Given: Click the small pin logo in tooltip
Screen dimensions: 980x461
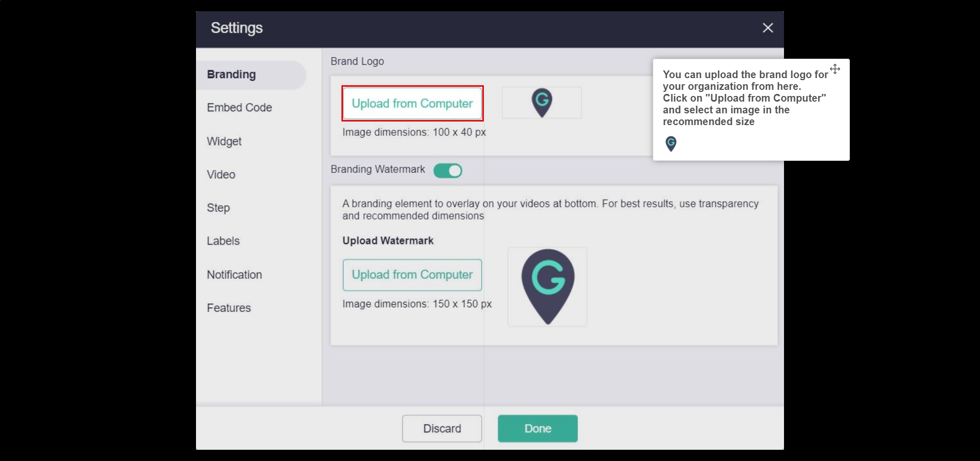Looking at the screenshot, I should [671, 143].
